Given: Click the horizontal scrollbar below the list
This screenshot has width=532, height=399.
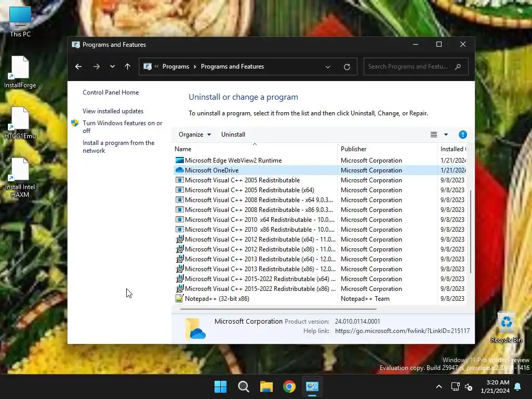Looking at the screenshot, I should click(x=278, y=309).
